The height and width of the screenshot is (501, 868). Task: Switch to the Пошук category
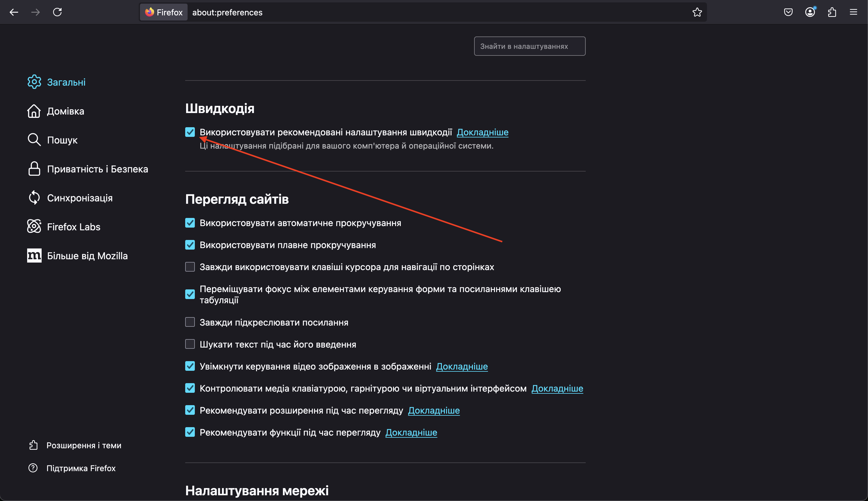point(62,140)
